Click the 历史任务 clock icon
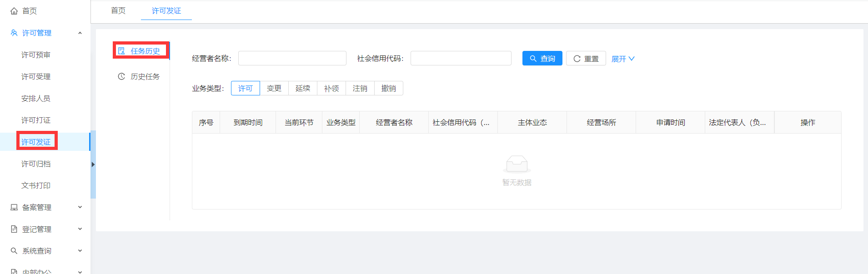 (x=121, y=76)
